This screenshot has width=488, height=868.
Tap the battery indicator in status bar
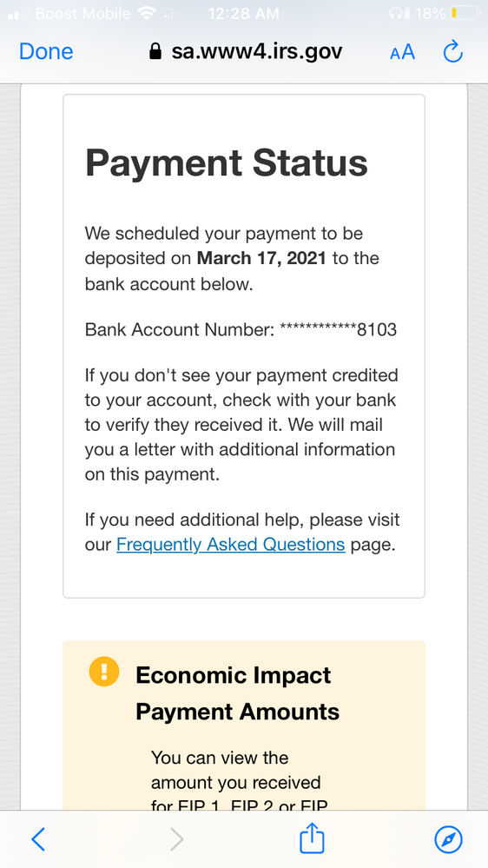coord(465,13)
